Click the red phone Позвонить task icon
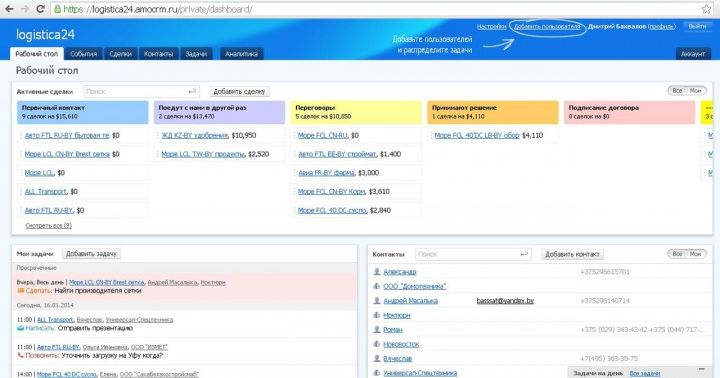Screen dimensions: 720x378 [x=20, y=355]
